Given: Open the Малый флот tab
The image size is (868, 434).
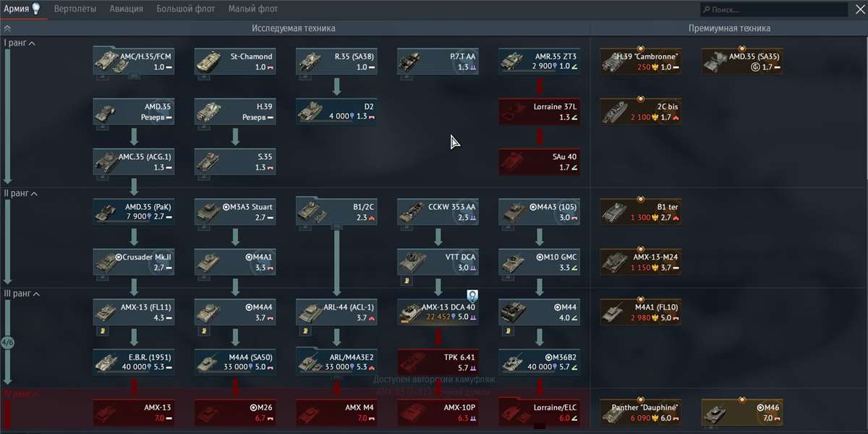Looking at the screenshot, I should (x=252, y=9).
